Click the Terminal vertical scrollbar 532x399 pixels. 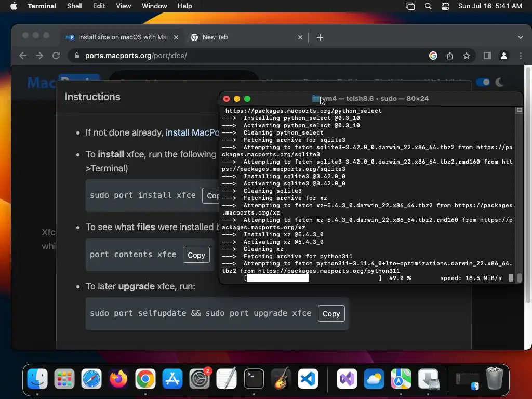(x=519, y=278)
